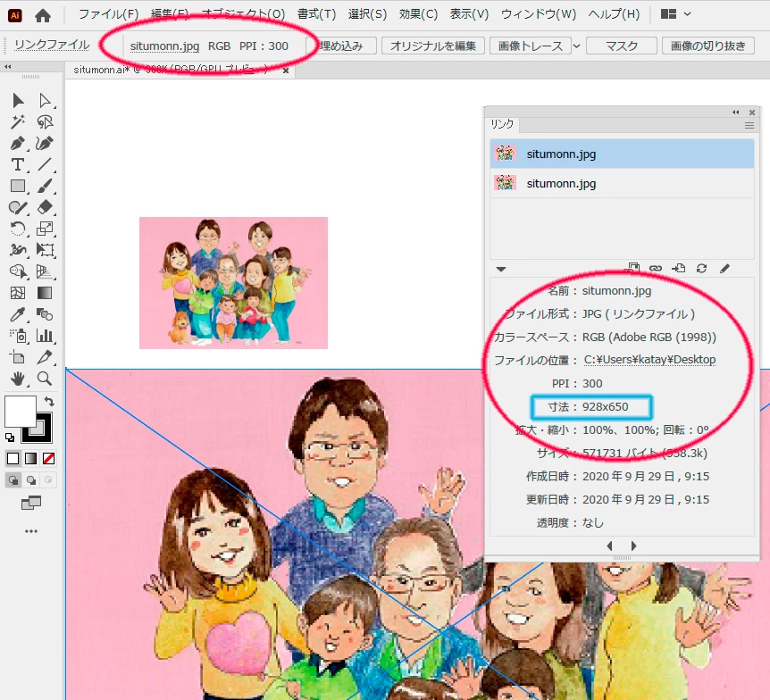The height and width of the screenshot is (700, 770).
Task: Select the Rotate tool
Action: pos(18,229)
